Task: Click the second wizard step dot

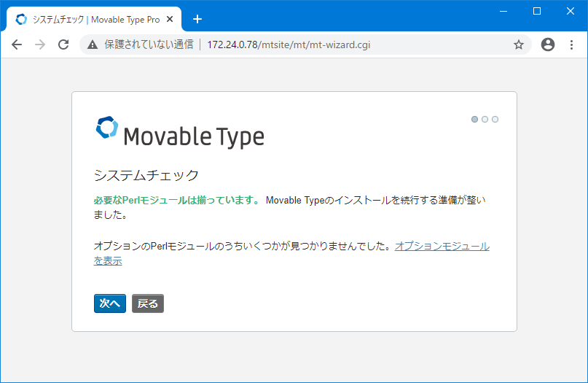Action: click(485, 119)
